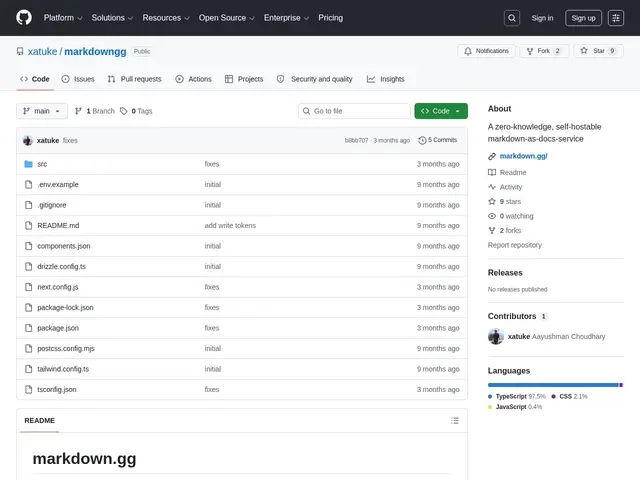Click the Sign up button

pos(583,18)
